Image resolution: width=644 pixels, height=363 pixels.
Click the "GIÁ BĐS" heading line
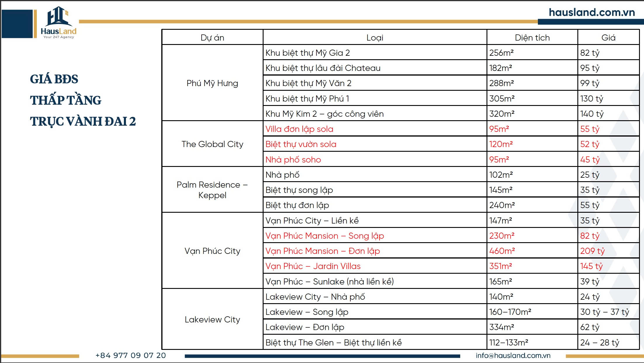pos(54,79)
